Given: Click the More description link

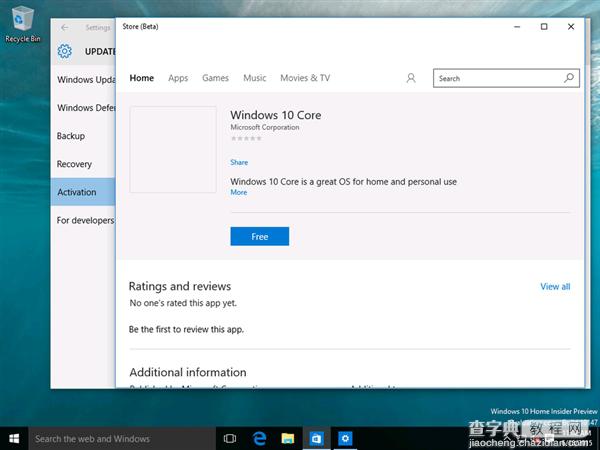Looking at the screenshot, I should (239, 192).
